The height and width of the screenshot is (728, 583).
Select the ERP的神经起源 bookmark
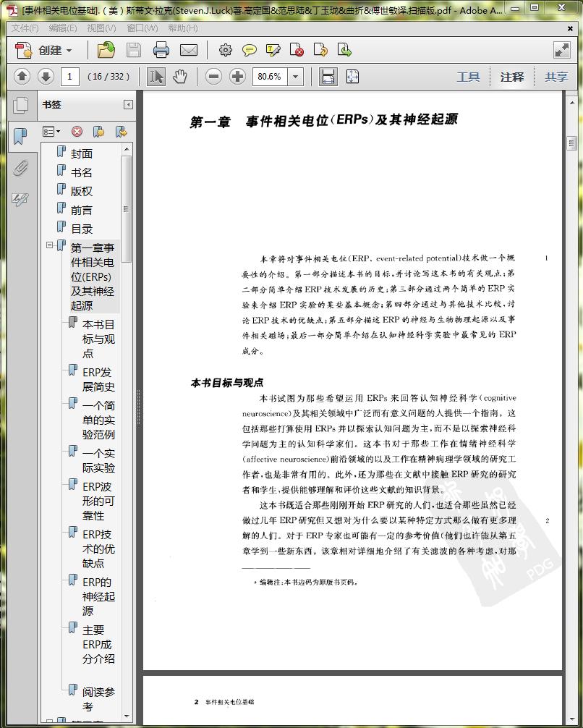(98, 596)
